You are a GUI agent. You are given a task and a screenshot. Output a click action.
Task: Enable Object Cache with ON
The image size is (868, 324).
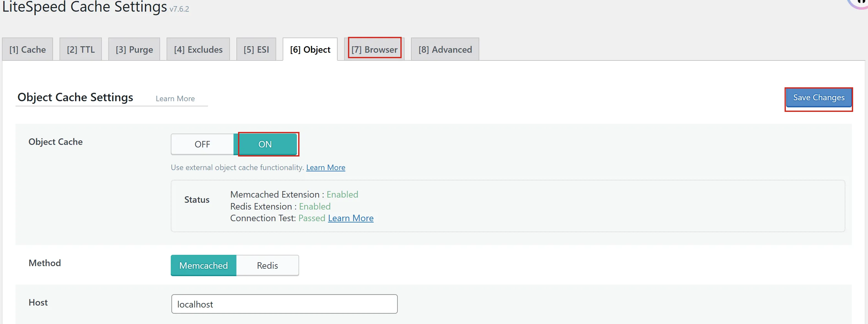(265, 144)
